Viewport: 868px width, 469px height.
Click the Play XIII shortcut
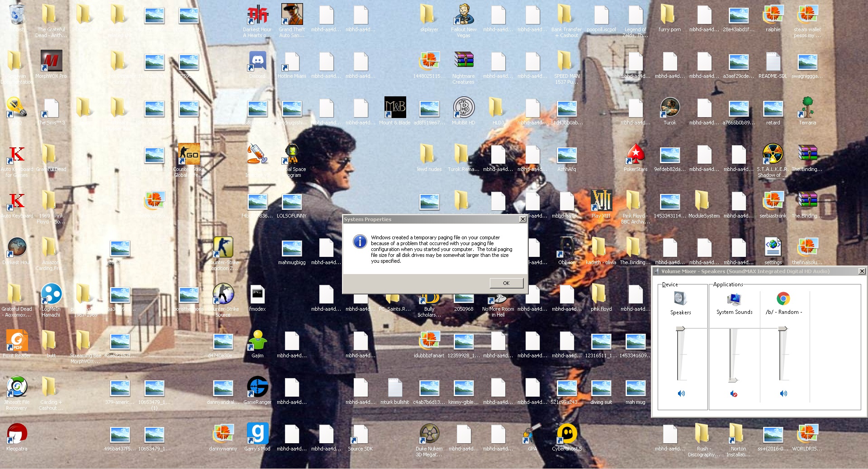[601, 201]
